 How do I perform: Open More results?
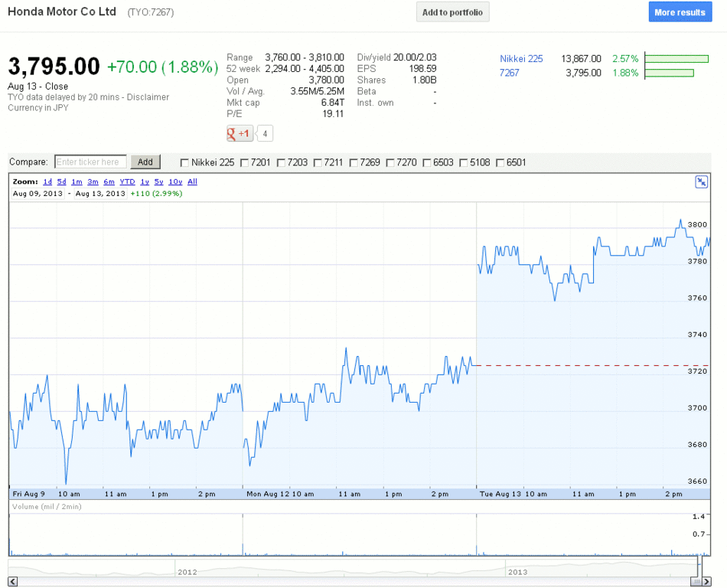680,12
